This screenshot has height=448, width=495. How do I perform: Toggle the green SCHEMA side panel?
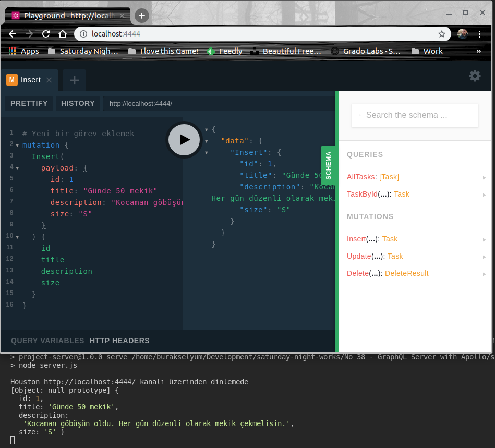pyautogui.click(x=328, y=165)
